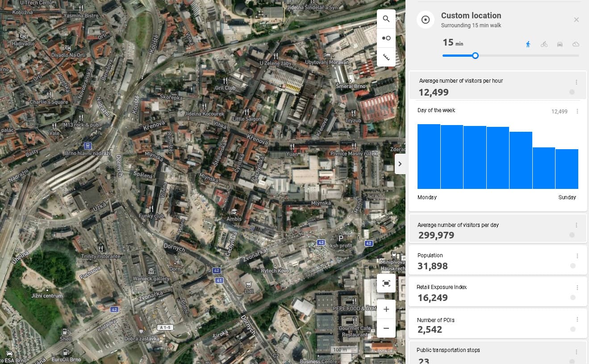Switch travel mode to cycling
The height and width of the screenshot is (364, 589).
(x=544, y=44)
